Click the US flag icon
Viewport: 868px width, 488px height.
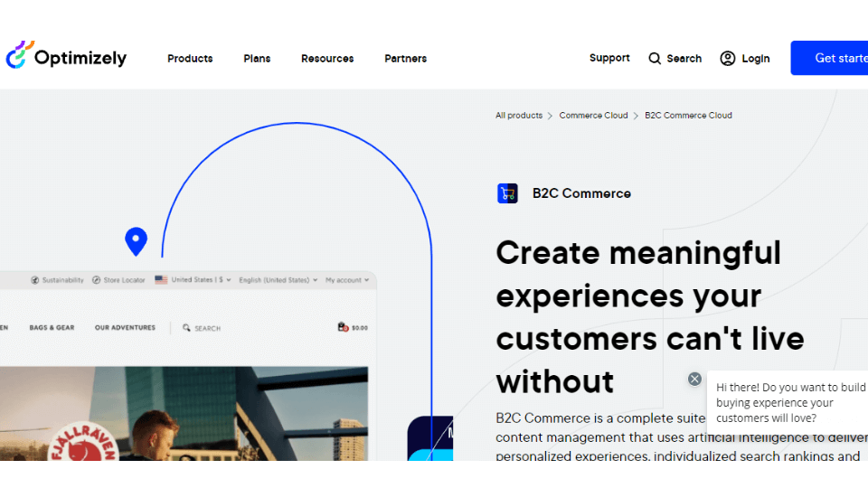click(161, 280)
